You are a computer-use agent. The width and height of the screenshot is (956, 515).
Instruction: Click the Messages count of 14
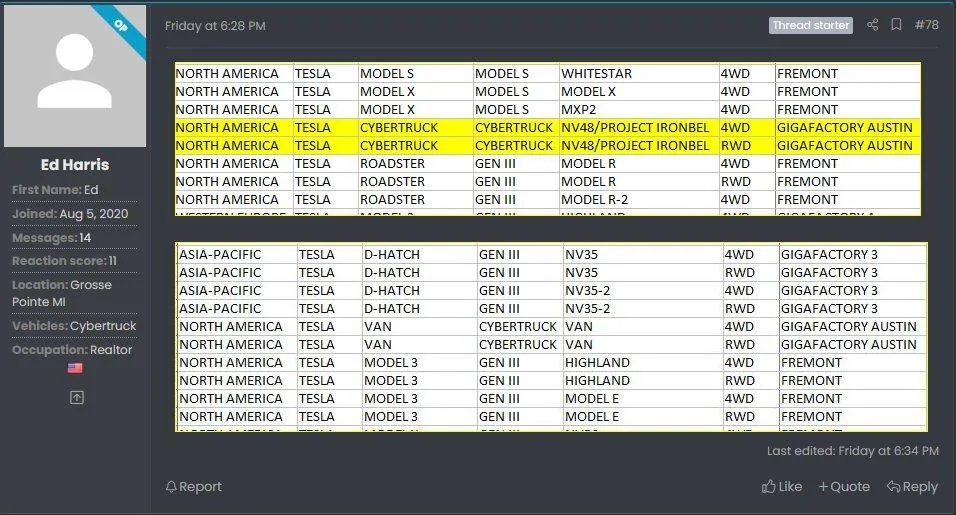click(x=85, y=238)
